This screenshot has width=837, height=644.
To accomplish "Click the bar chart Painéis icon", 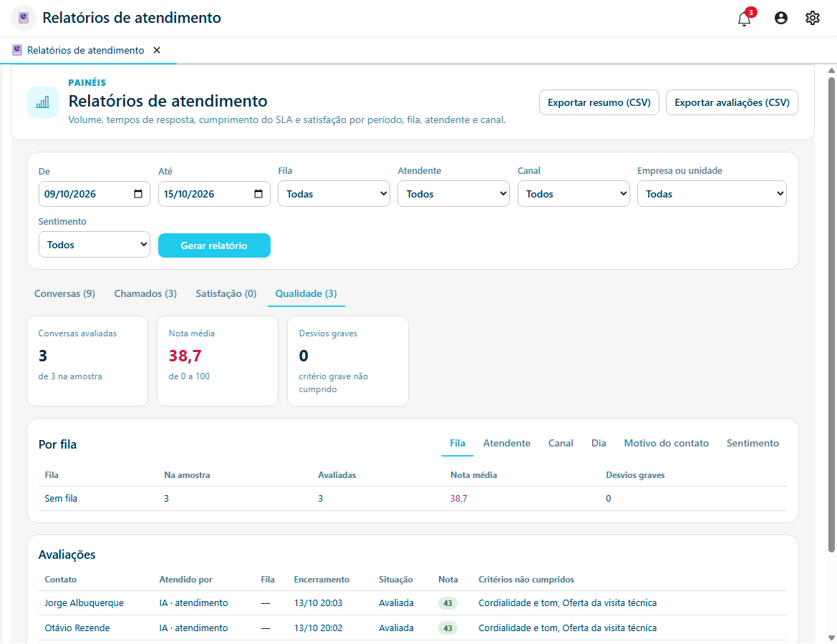I will (43, 102).
